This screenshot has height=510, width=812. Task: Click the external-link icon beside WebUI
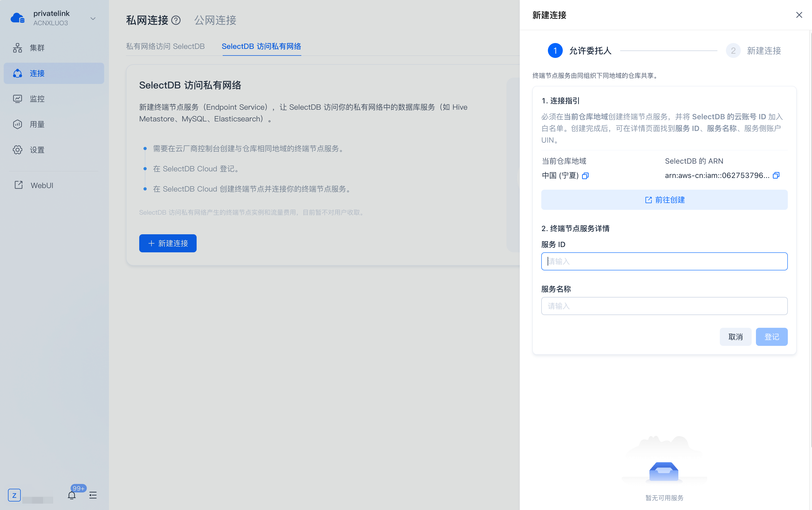[x=19, y=185]
